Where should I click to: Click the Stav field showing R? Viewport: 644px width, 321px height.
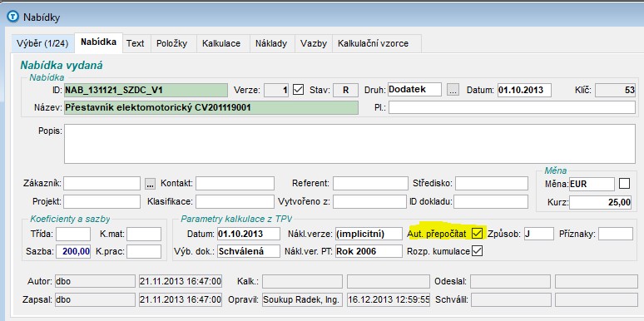[345, 90]
